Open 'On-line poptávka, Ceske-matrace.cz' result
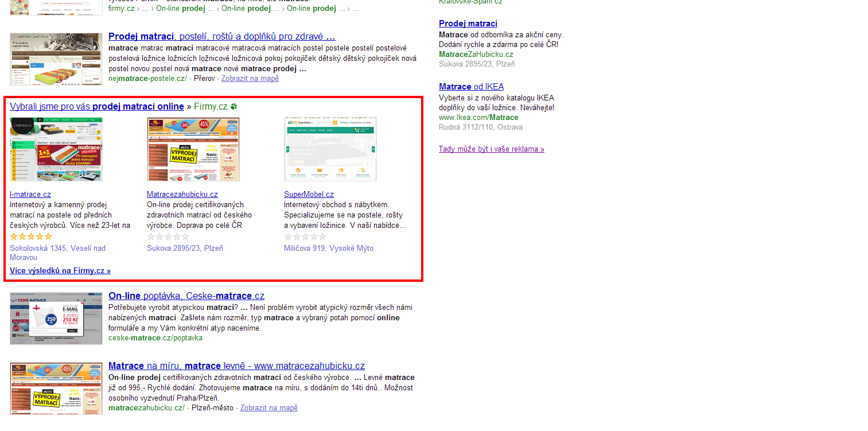The width and height of the screenshot is (868, 431). point(186,296)
